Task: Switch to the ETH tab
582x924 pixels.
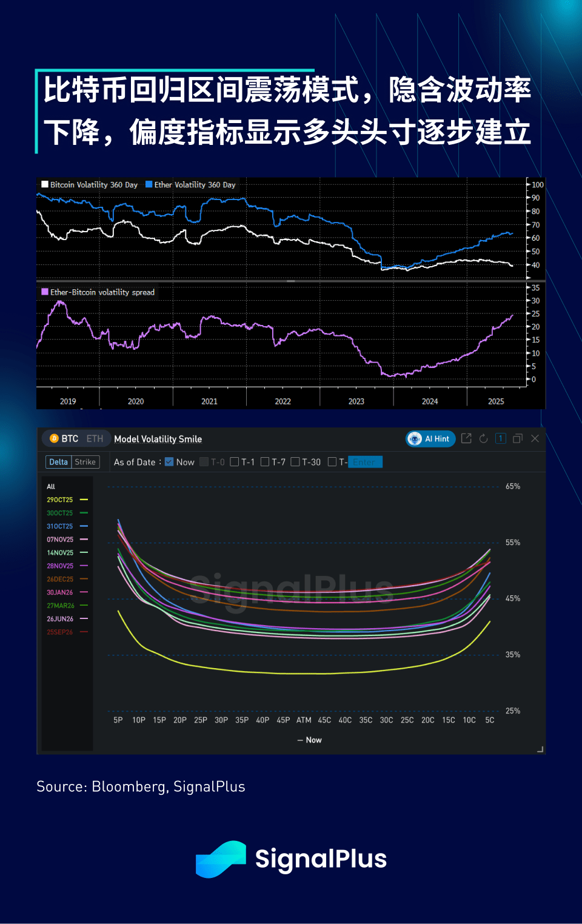Action: (x=95, y=438)
